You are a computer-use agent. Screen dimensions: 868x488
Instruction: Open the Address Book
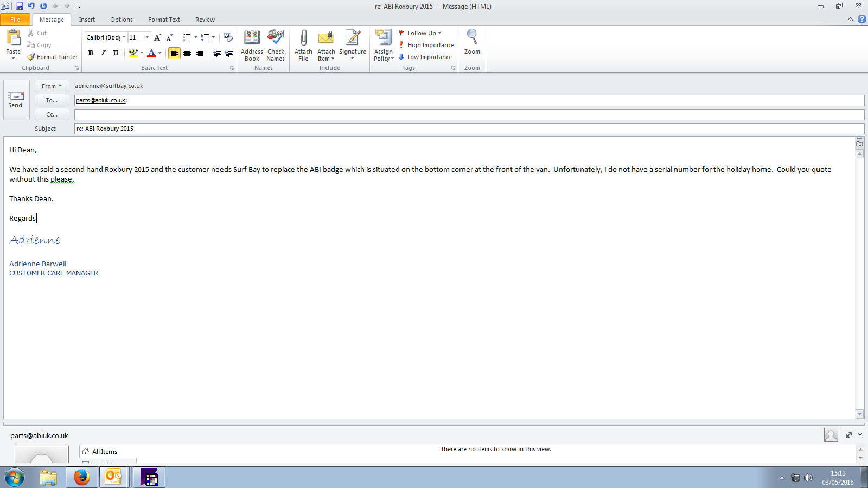click(x=252, y=46)
